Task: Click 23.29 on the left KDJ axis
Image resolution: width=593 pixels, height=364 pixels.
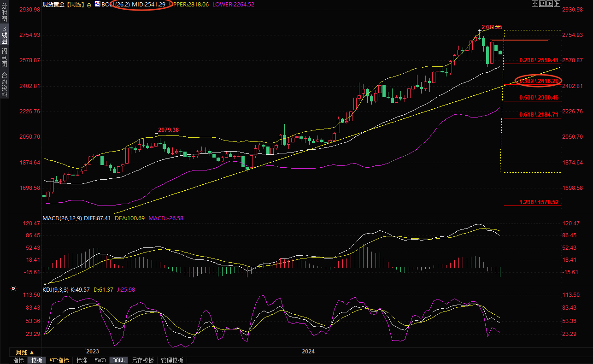Action: pos(34,334)
